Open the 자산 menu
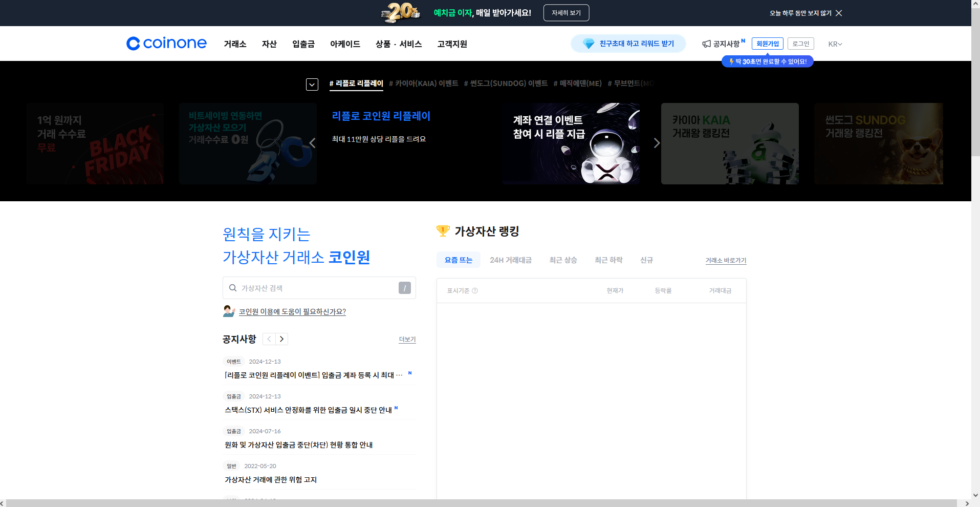 pos(269,44)
